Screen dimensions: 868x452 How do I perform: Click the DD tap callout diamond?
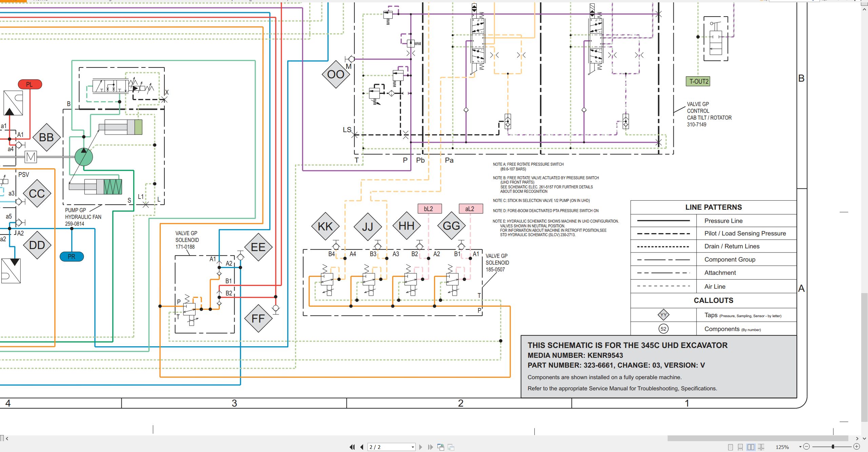[37, 245]
